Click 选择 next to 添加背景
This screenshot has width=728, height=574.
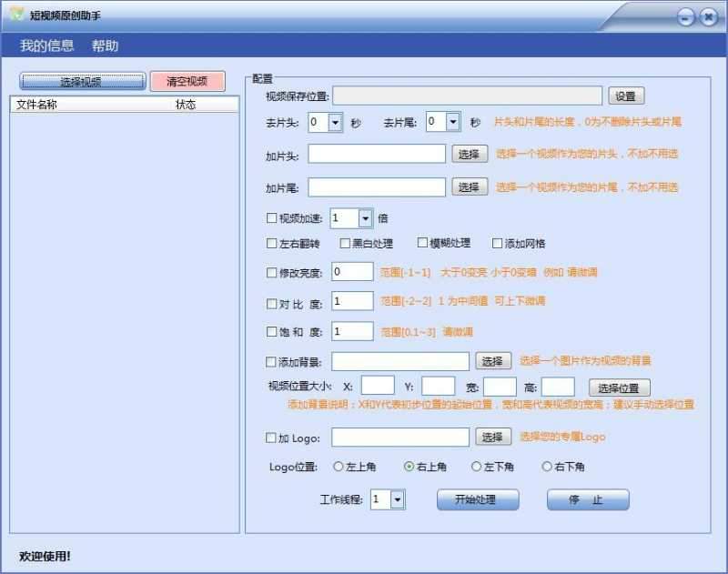click(493, 360)
